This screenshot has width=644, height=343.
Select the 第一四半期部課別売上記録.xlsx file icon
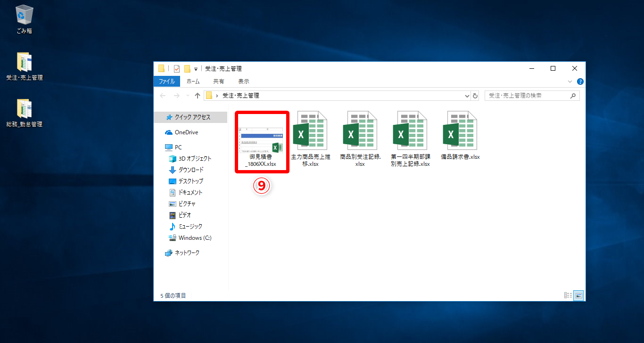point(410,131)
